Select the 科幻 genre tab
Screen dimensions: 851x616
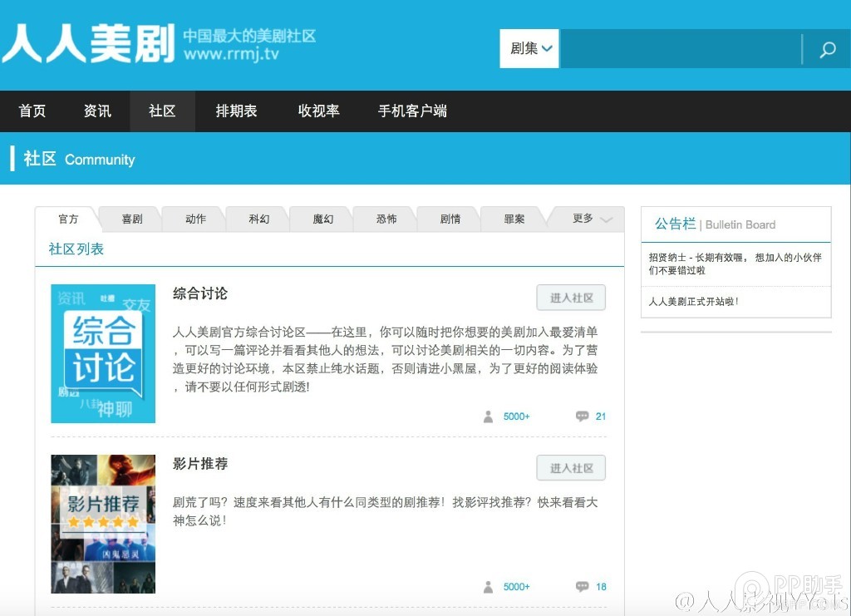point(258,219)
